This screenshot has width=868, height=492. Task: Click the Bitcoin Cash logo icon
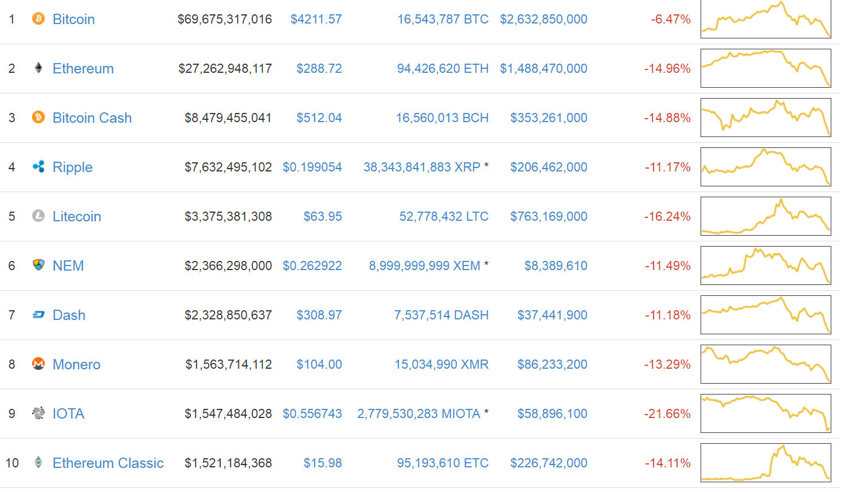pos(38,118)
